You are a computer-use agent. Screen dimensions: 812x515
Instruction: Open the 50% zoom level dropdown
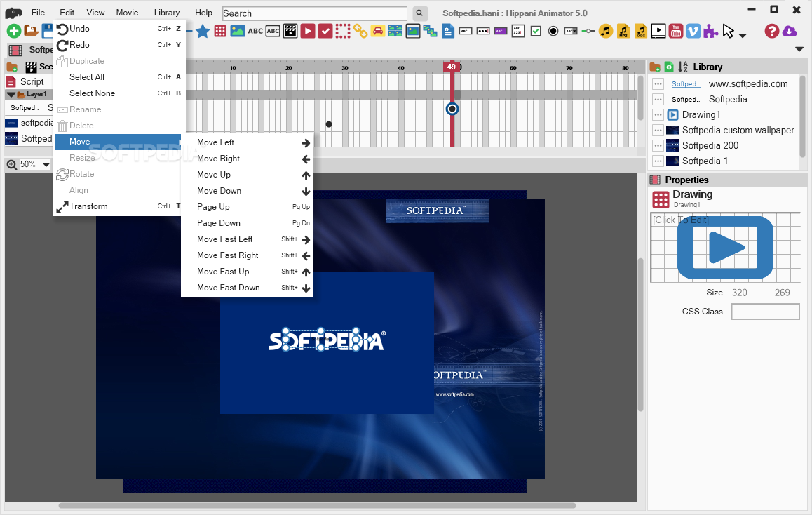[46, 165]
